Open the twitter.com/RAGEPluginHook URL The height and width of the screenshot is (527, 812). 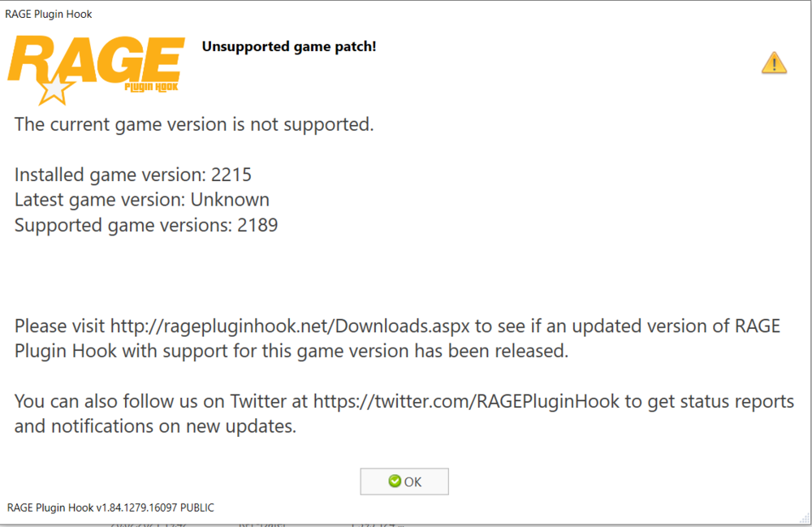466,401
